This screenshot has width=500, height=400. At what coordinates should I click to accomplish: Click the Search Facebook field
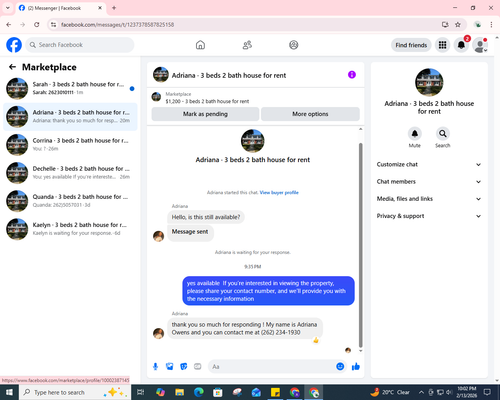(x=80, y=45)
